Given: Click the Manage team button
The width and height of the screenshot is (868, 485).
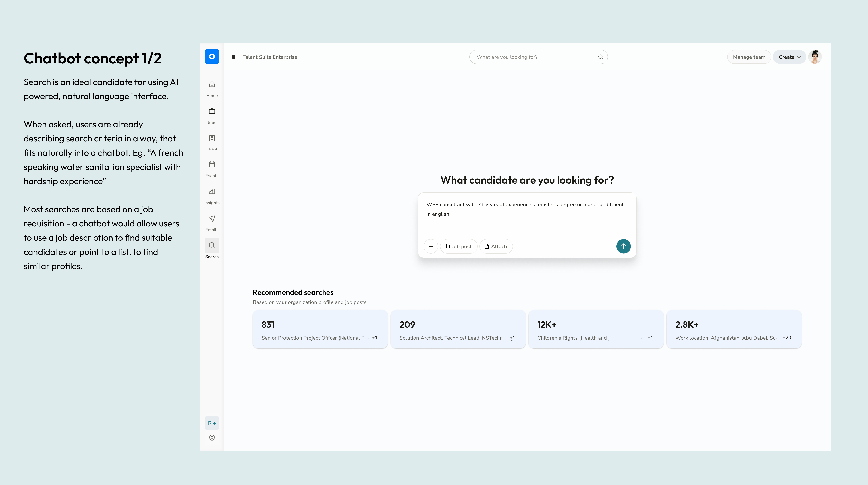Looking at the screenshot, I should (749, 57).
